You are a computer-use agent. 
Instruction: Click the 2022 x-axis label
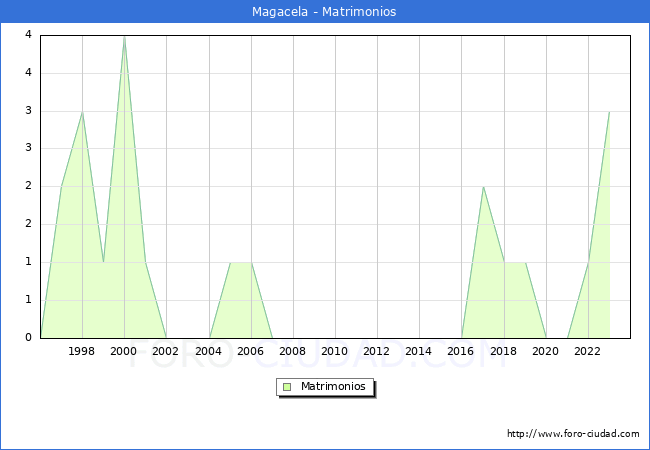(x=587, y=351)
